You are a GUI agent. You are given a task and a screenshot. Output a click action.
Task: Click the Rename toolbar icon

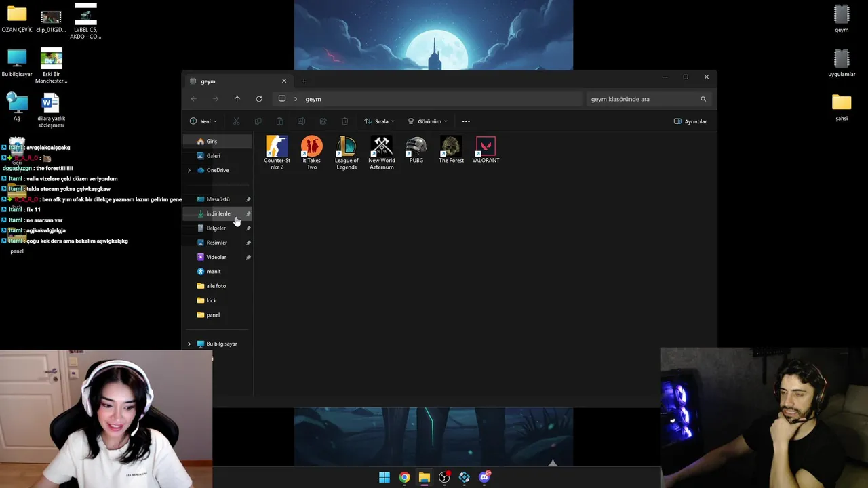pos(301,121)
